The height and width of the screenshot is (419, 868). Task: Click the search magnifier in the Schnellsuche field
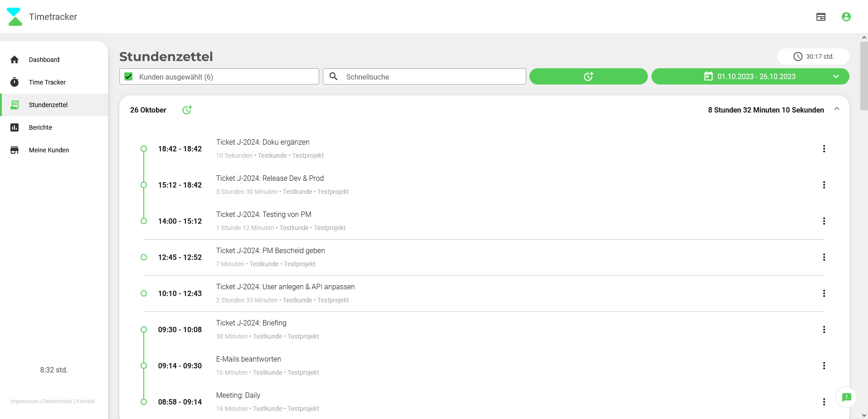tap(334, 76)
